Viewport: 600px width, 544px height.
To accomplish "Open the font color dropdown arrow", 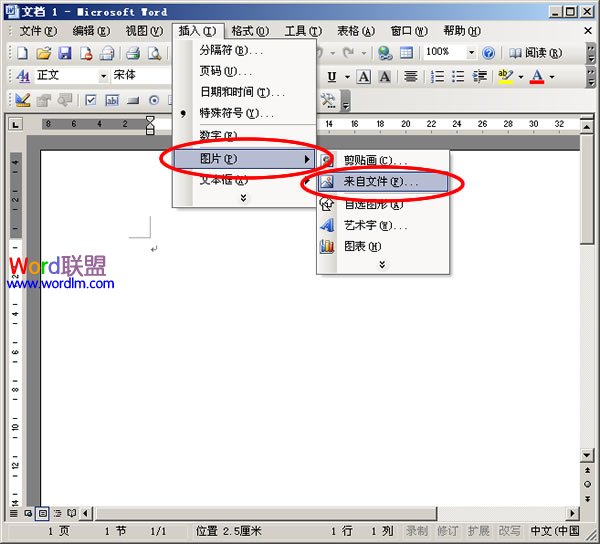I will pos(552,77).
